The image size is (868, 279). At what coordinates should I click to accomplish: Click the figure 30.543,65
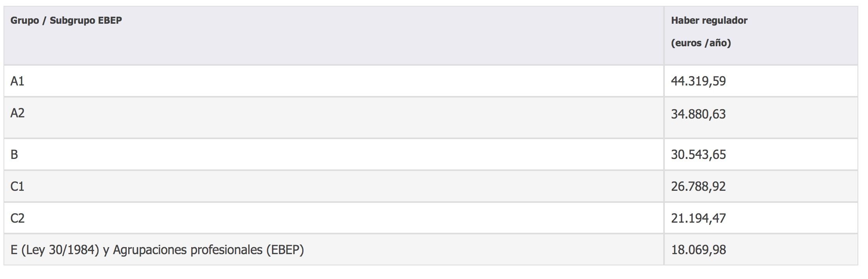tap(698, 155)
